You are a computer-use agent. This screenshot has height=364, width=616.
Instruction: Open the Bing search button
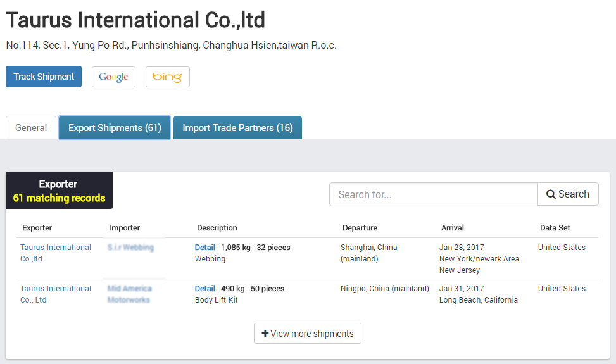[167, 77]
